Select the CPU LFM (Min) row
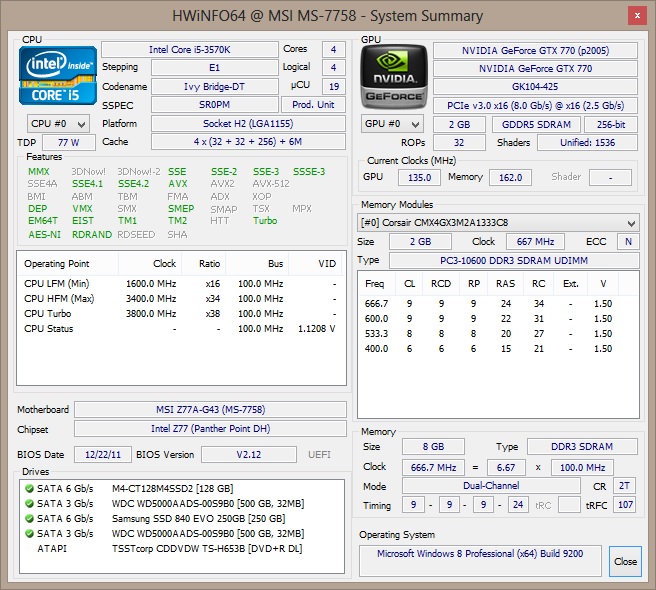 click(181, 284)
